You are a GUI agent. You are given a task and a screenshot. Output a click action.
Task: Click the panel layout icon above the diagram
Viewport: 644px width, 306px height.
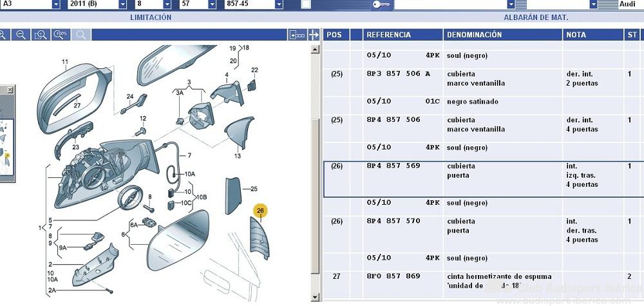[298, 35]
